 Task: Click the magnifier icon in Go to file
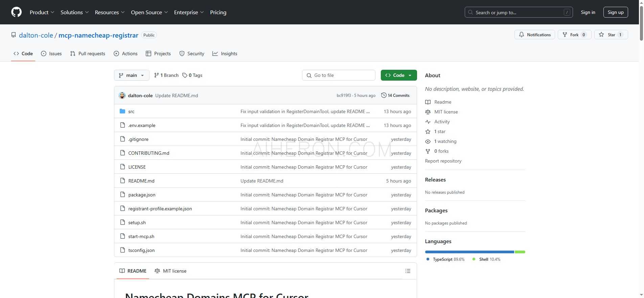tap(309, 75)
